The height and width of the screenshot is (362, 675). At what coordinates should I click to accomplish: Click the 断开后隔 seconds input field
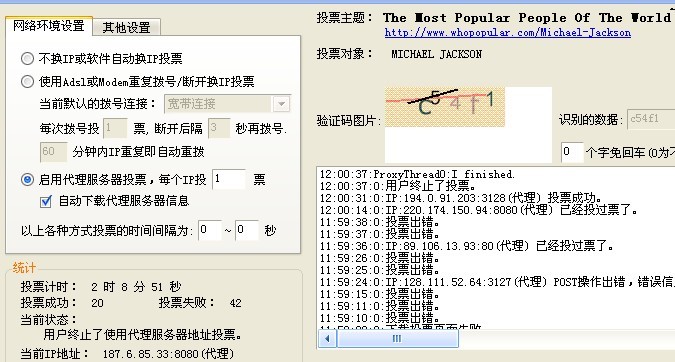219,128
